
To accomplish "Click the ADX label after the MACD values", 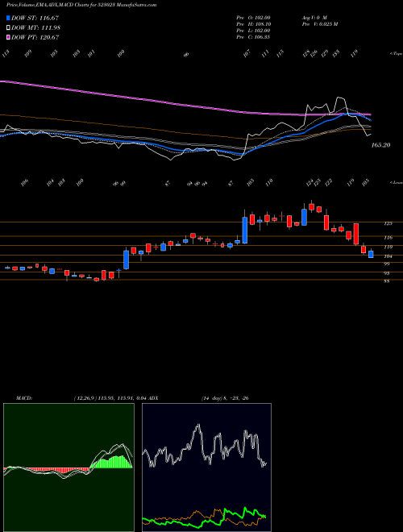I will (x=154, y=398).
